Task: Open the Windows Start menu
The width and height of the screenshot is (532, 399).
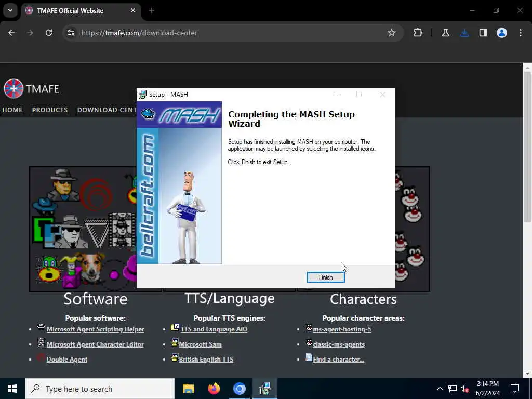Action: [12, 389]
